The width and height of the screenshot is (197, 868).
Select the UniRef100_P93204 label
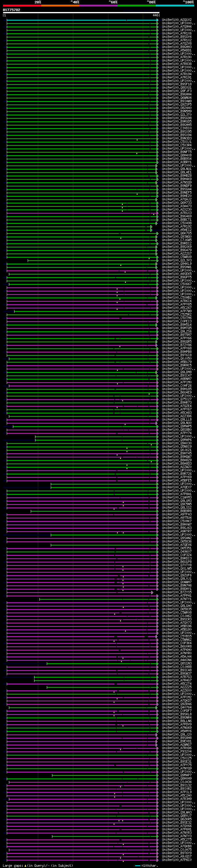177,751
